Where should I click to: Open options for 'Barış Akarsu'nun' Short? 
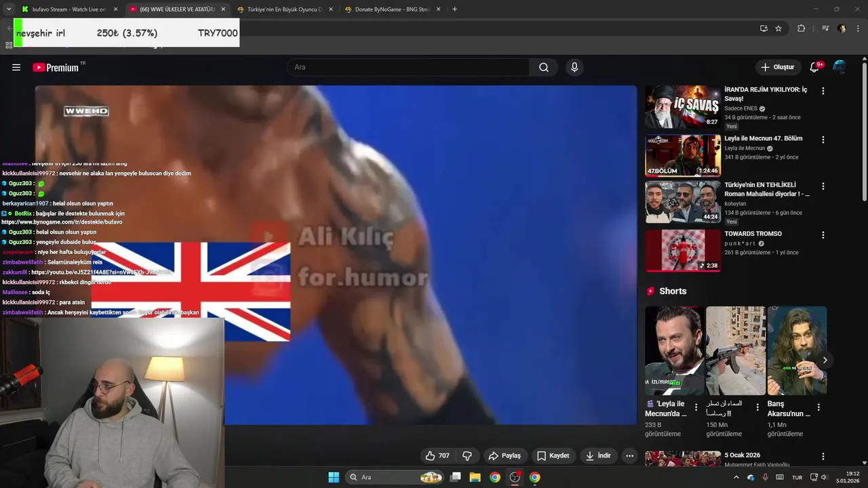click(818, 407)
